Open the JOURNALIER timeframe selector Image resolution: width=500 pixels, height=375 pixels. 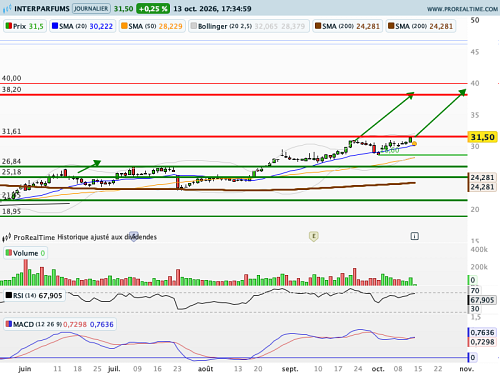pyautogui.click(x=91, y=9)
